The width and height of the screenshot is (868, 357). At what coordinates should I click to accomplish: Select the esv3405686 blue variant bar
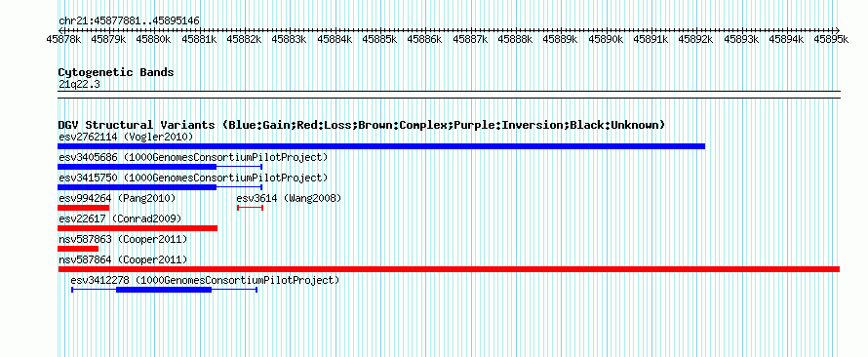click(x=160, y=167)
